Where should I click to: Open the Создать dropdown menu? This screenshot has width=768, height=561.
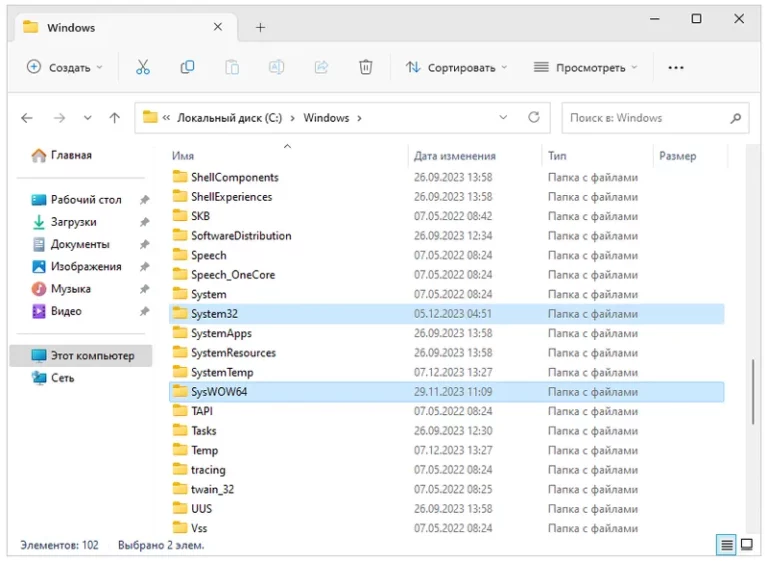click(x=65, y=67)
